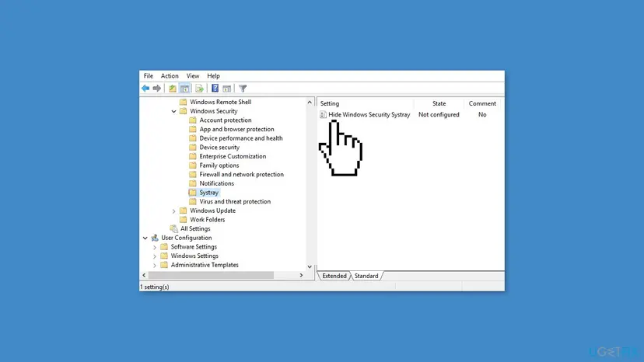This screenshot has height=362, width=644.
Task: Select Firewall and network protection folder
Action: (x=241, y=175)
